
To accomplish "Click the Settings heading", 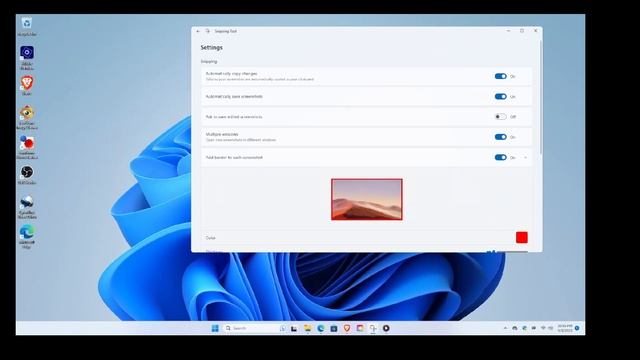I will click(211, 48).
